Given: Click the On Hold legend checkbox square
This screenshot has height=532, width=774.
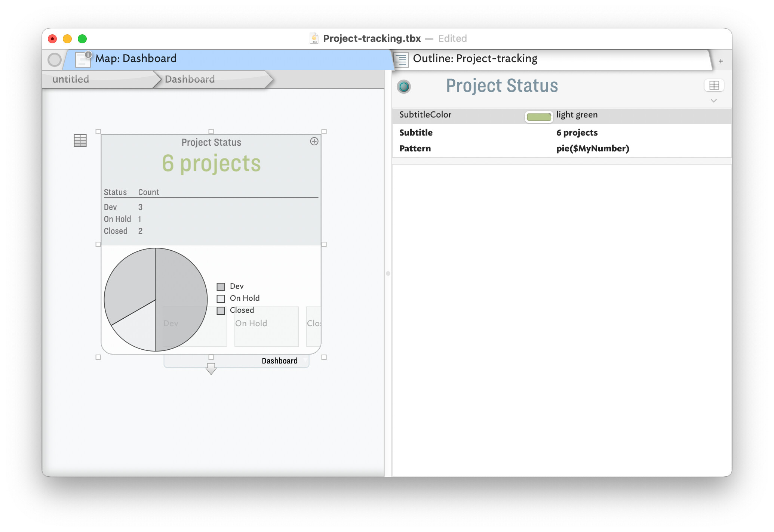Looking at the screenshot, I should 221,299.
